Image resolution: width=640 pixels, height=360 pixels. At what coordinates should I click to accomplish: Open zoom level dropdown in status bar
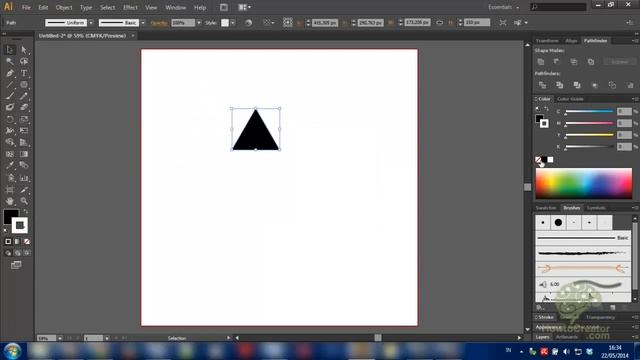pos(60,338)
